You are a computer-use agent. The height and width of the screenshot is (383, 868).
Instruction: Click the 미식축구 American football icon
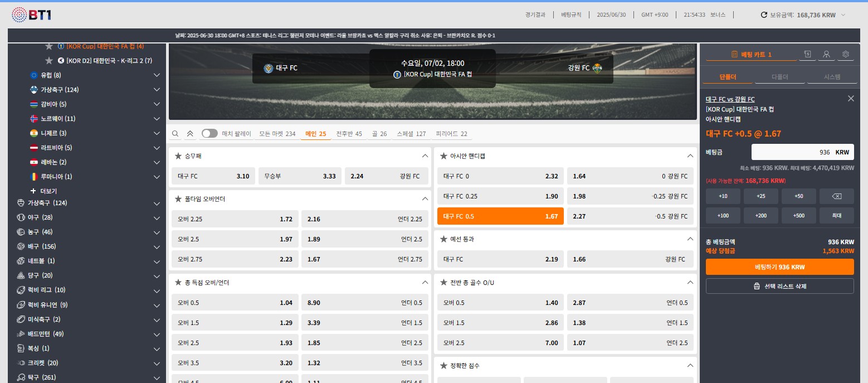pyautogui.click(x=21, y=319)
